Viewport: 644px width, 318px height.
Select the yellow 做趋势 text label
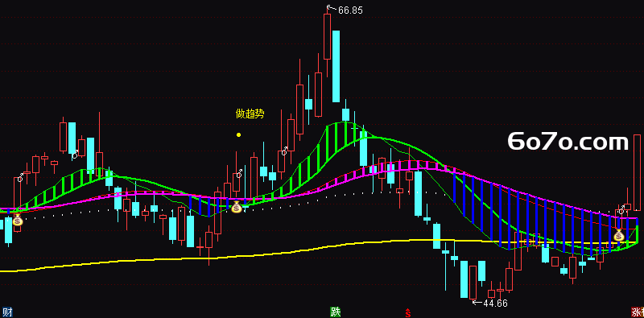(x=250, y=114)
